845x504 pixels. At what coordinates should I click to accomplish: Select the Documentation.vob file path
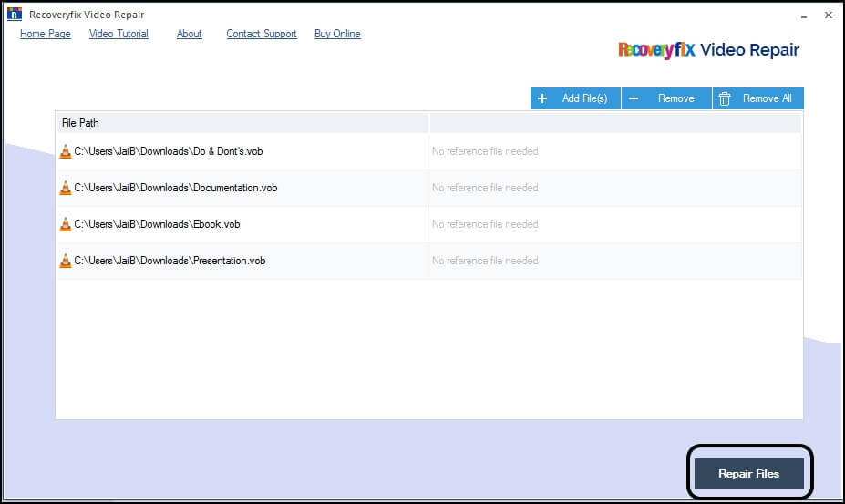click(176, 188)
